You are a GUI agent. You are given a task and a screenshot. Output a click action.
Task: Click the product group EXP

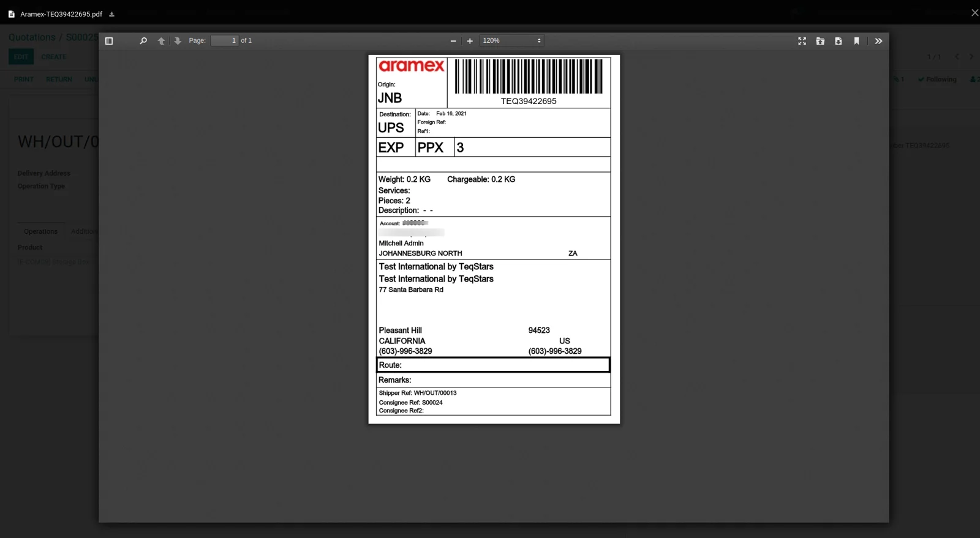[x=391, y=148]
